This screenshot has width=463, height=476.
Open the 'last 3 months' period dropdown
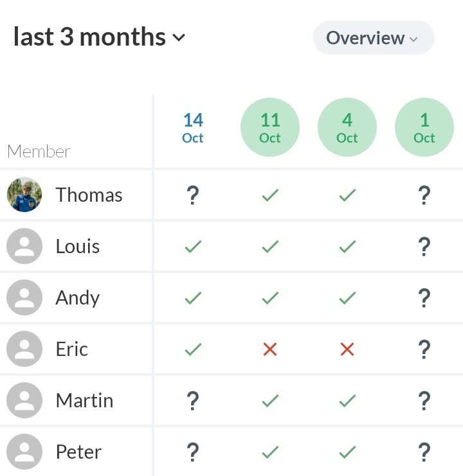point(100,37)
